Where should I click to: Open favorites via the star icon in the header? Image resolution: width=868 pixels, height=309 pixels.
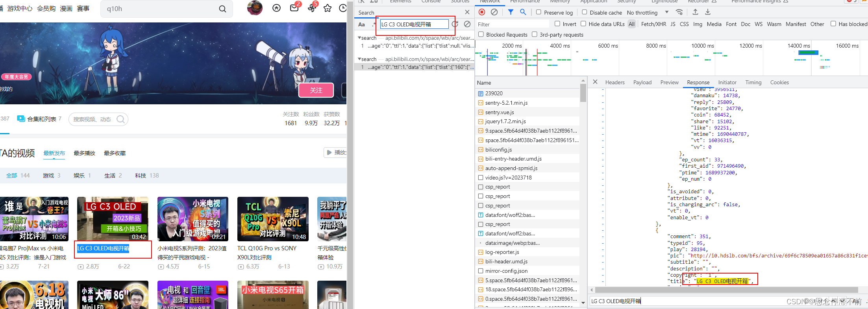[x=328, y=8]
